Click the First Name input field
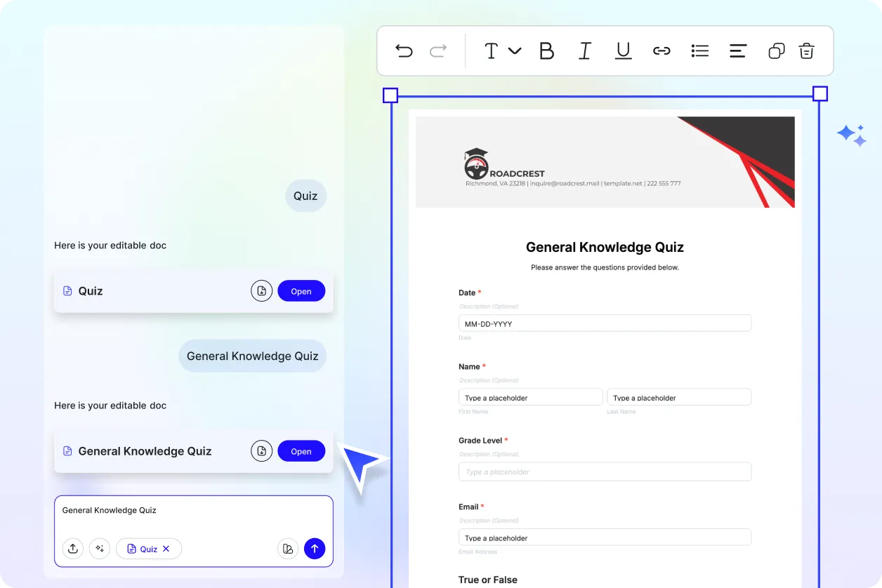Screen dimensions: 882x588 (530, 397)
